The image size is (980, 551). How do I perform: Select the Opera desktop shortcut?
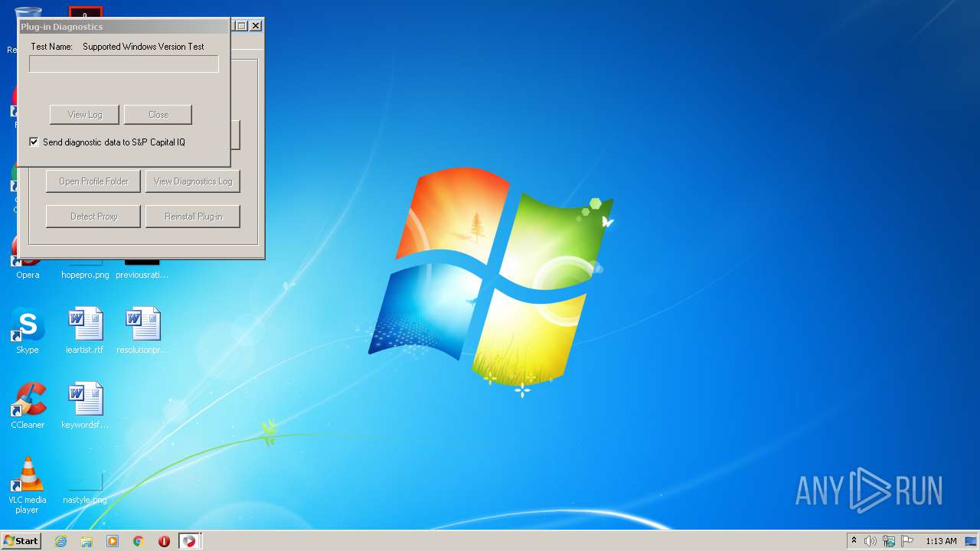click(x=28, y=275)
